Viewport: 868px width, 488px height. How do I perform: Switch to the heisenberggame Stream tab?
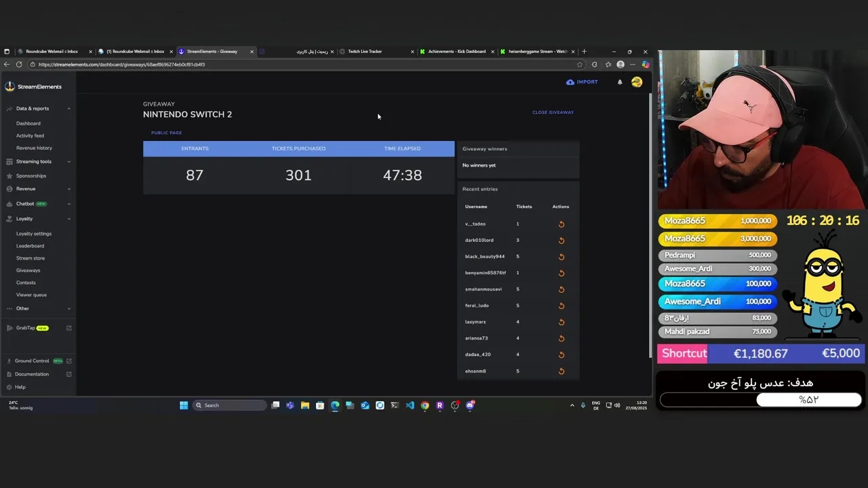(537, 52)
